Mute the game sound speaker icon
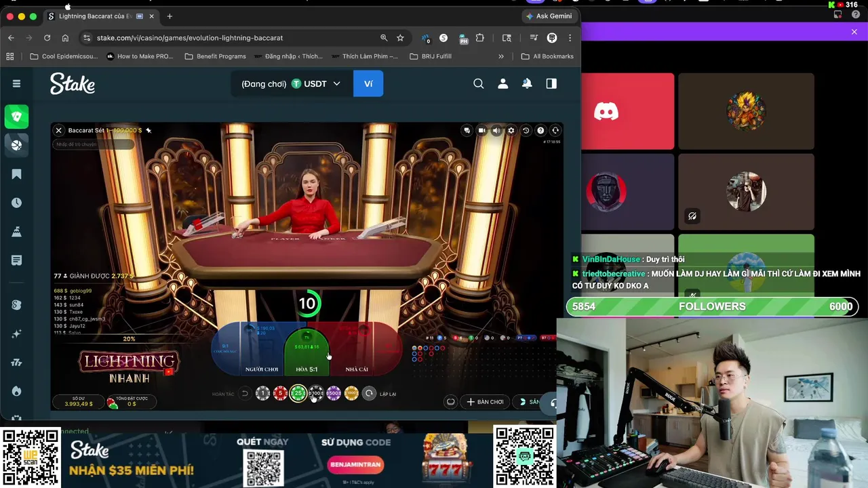 click(496, 130)
